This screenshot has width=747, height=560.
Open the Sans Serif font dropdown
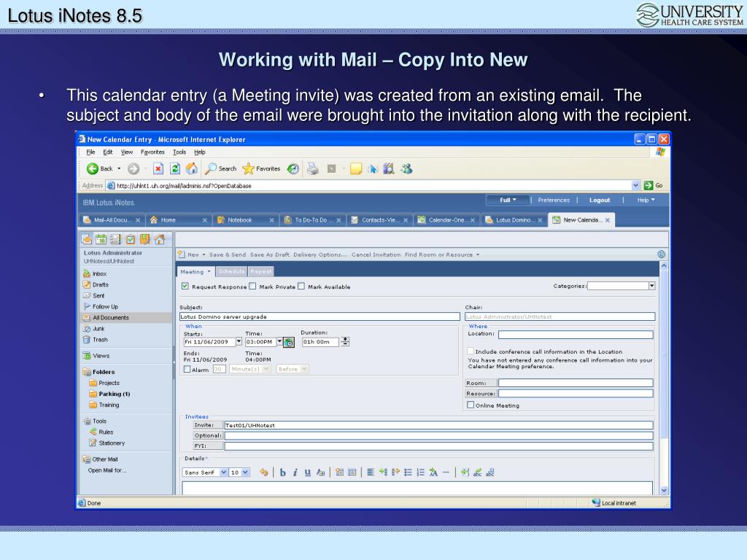[223, 472]
